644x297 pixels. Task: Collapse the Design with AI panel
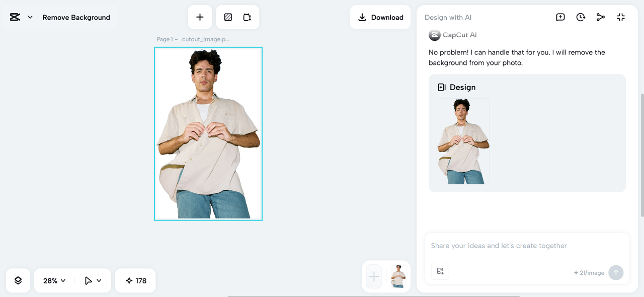point(621,17)
